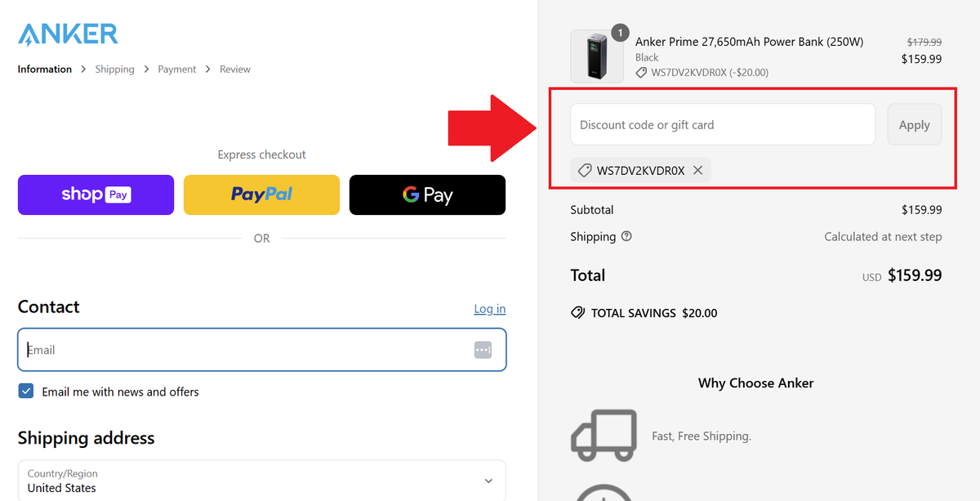Click the autofill icon inside the Email field
This screenshot has height=501, width=980.
(483, 350)
